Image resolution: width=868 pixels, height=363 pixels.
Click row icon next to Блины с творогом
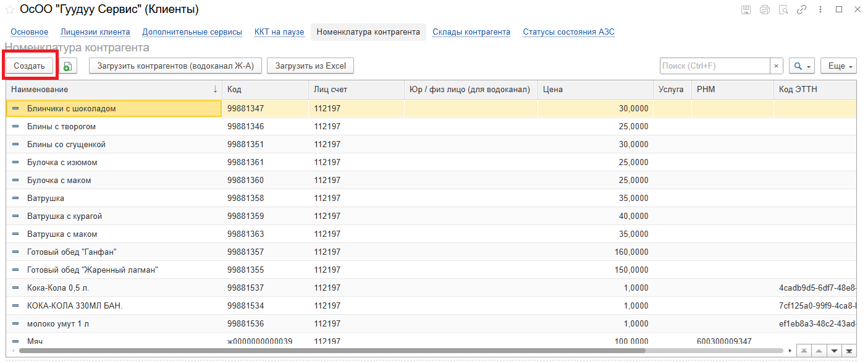point(15,126)
